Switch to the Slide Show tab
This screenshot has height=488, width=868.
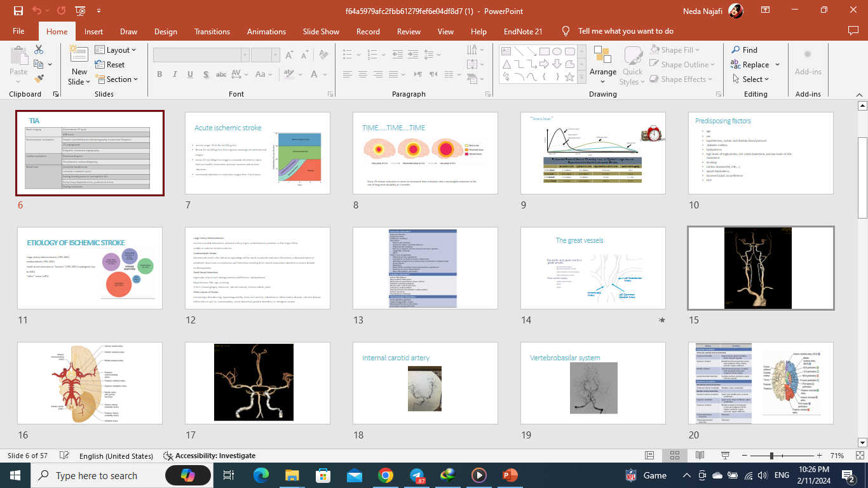pyautogui.click(x=321, y=31)
